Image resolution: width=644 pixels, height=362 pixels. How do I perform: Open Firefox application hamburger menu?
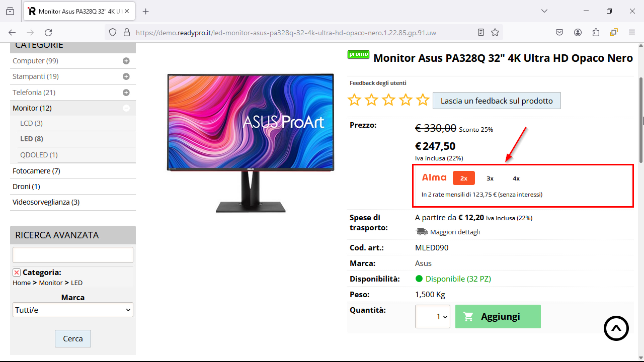click(x=632, y=32)
